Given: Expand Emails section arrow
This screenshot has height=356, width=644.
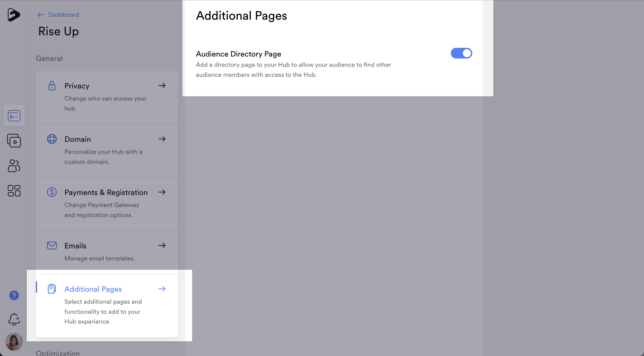Looking at the screenshot, I should coord(162,245).
